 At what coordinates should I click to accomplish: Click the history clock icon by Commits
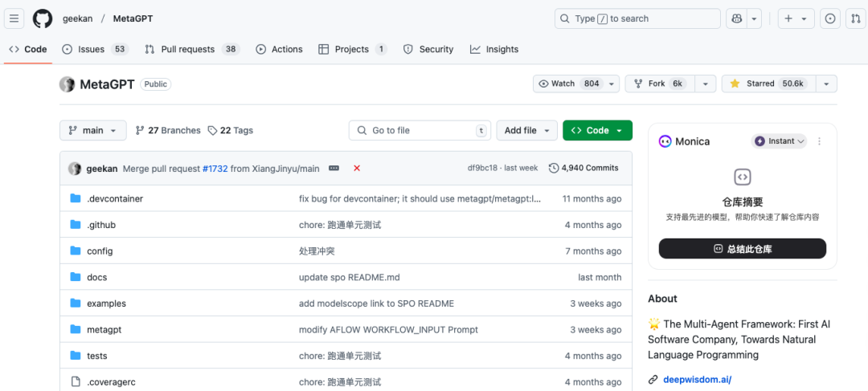[554, 168]
